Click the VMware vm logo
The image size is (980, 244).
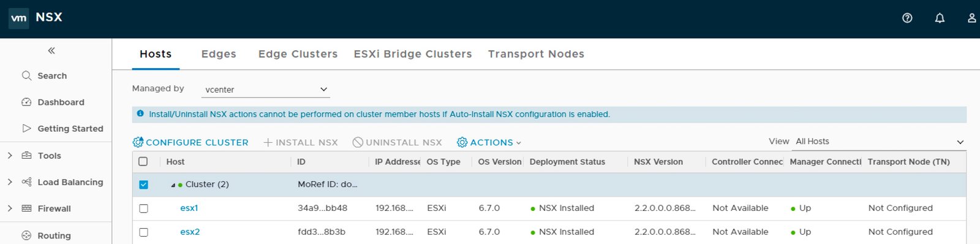tap(19, 18)
